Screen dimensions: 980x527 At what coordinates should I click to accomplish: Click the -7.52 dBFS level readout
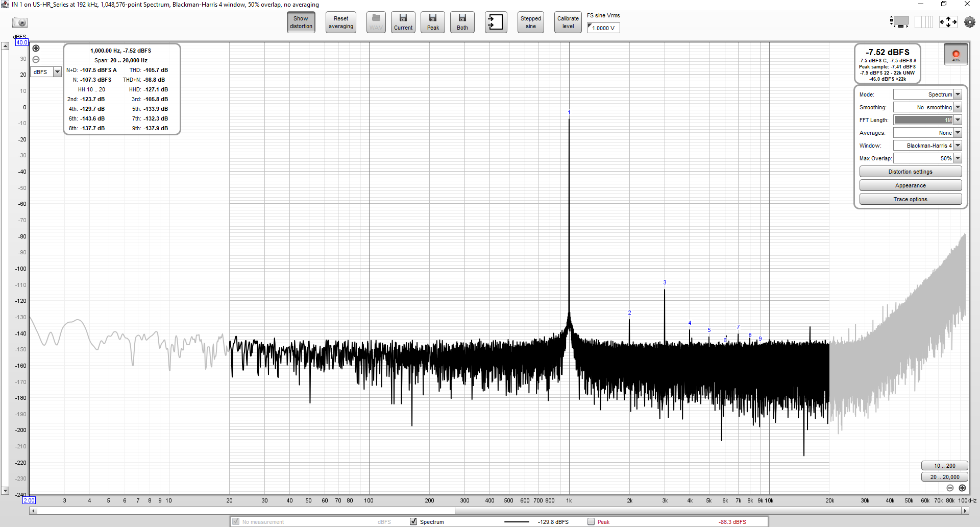[x=888, y=52]
